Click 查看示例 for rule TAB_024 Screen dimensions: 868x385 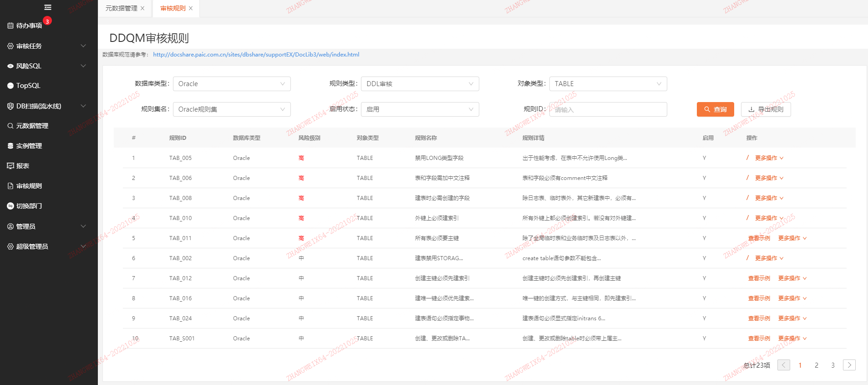[x=759, y=318]
